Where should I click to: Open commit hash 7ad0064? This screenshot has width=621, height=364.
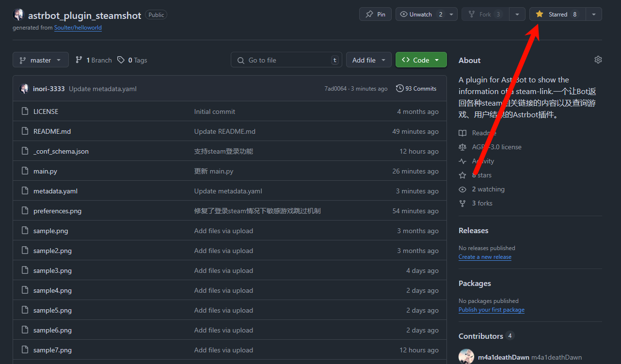(335, 89)
